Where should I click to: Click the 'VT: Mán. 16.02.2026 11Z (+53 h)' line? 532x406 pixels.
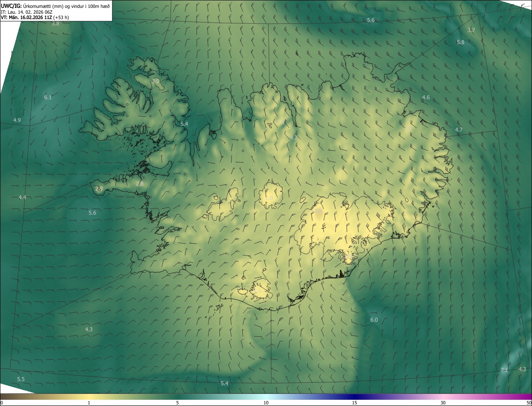(35, 17)
